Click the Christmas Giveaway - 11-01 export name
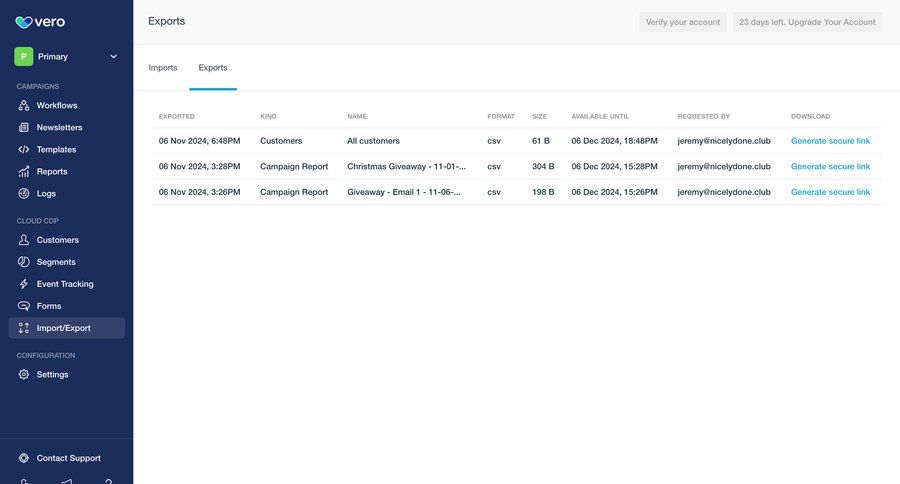The image size is (900, 484). tap(406, 167)
